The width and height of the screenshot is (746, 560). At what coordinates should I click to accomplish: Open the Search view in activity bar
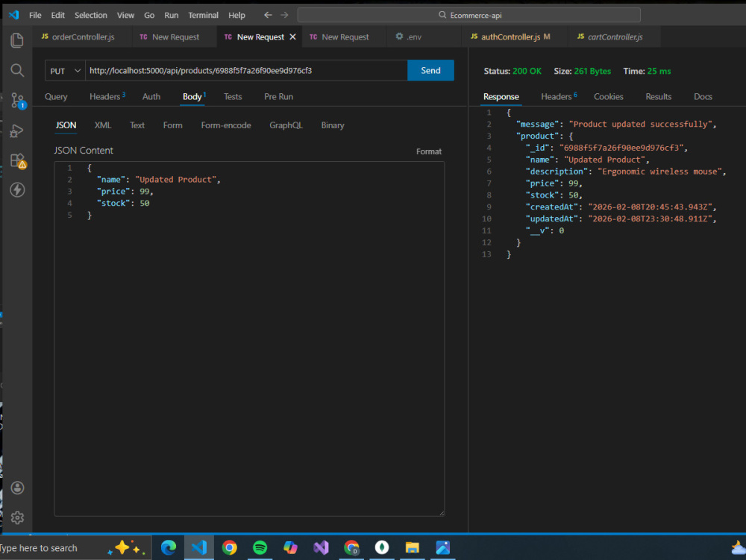(17, 70)
